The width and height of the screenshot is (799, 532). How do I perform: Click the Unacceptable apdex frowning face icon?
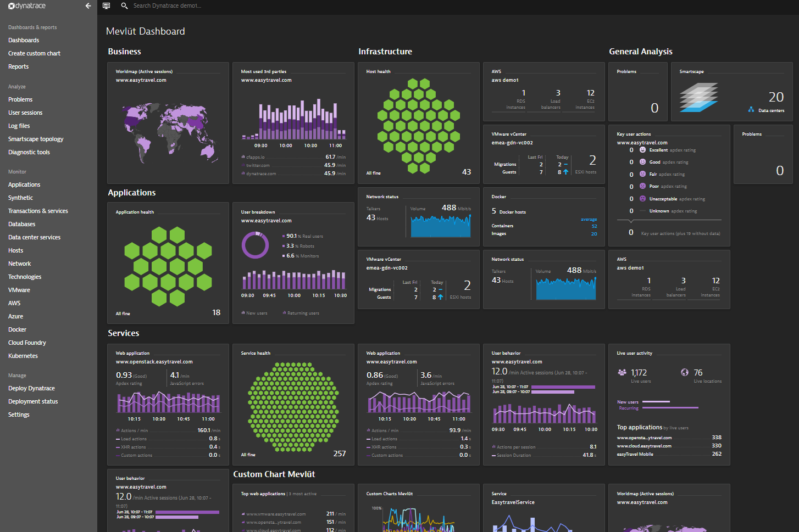coord(642,199)
